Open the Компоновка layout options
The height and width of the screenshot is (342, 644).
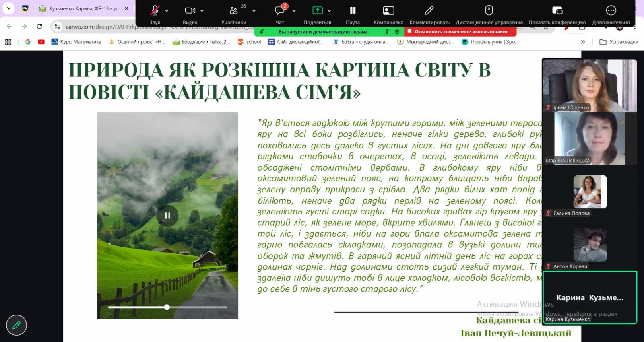tap(388, 11)
